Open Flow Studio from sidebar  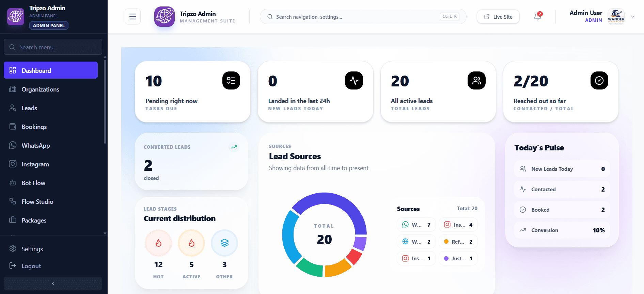pos(51,201)
